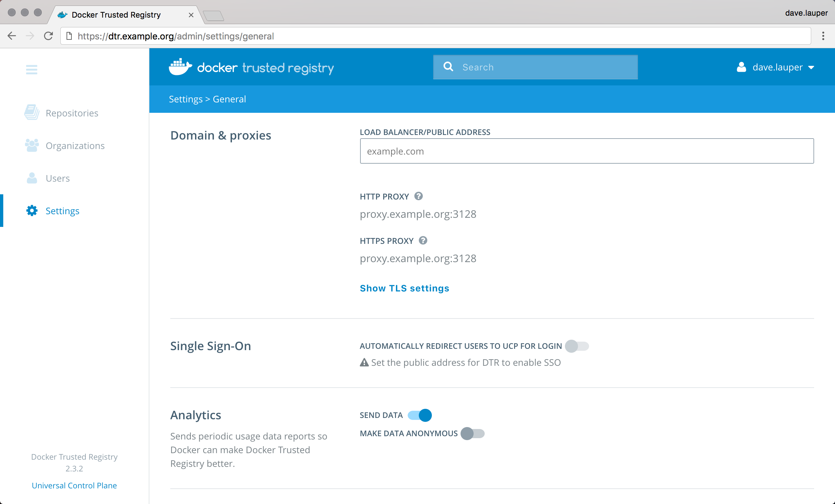Click the HTTP PROXY help question icon
The image size is (835, 504).
[x=418, y=196]
